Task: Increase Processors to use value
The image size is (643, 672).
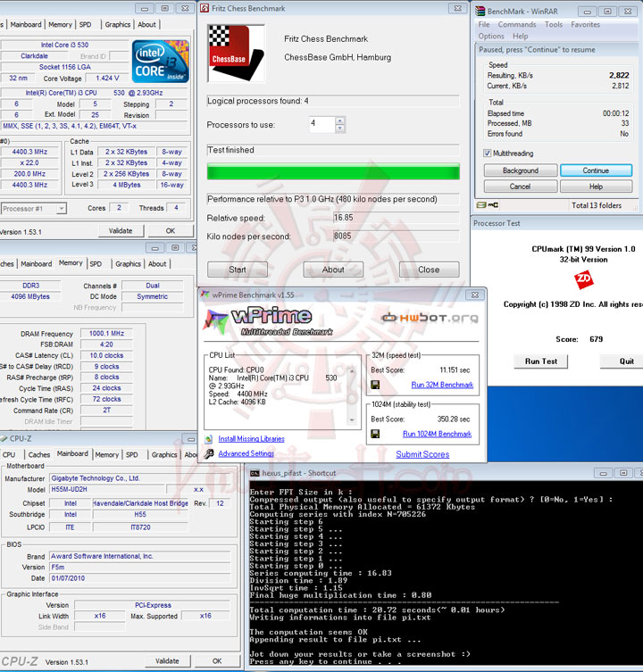Action: click(339, 120)
